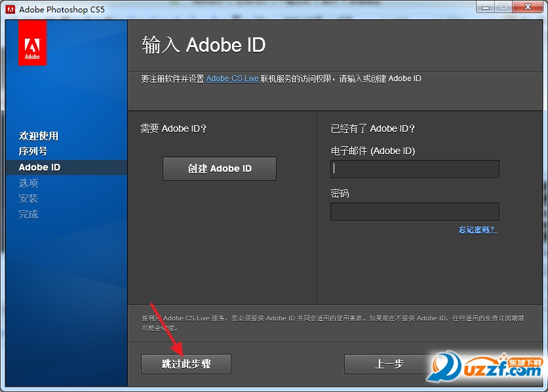Screen dimensions: 548x392
Task: Click the 创建 Adobe ID button
Action: 220,168
